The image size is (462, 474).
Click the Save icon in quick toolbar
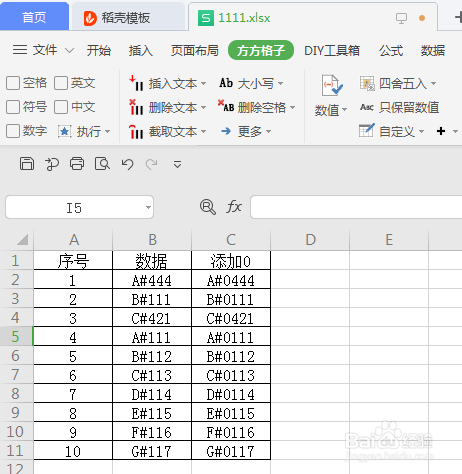point(27,164)
